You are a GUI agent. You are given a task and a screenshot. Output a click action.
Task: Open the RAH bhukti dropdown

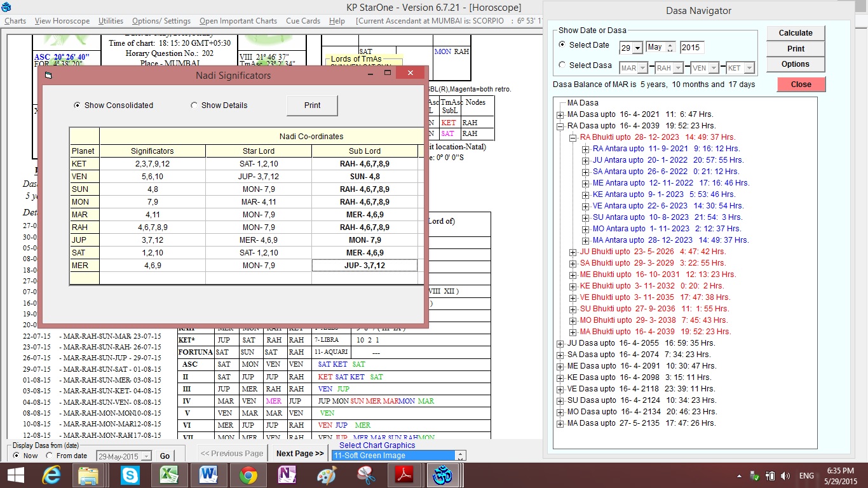(x=678, y=67)
